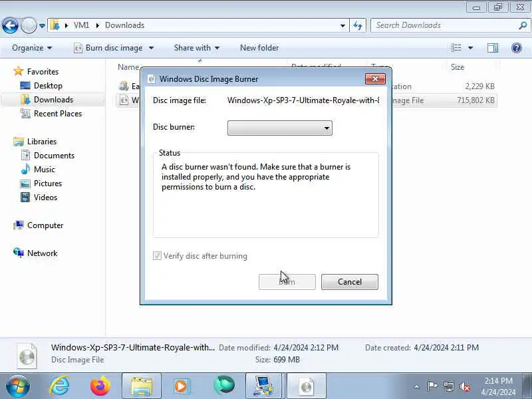The width and height of the screenshot is (532, 399).
Task: Select Favorites in the navigation pane
Action: (x=43, y=72)
